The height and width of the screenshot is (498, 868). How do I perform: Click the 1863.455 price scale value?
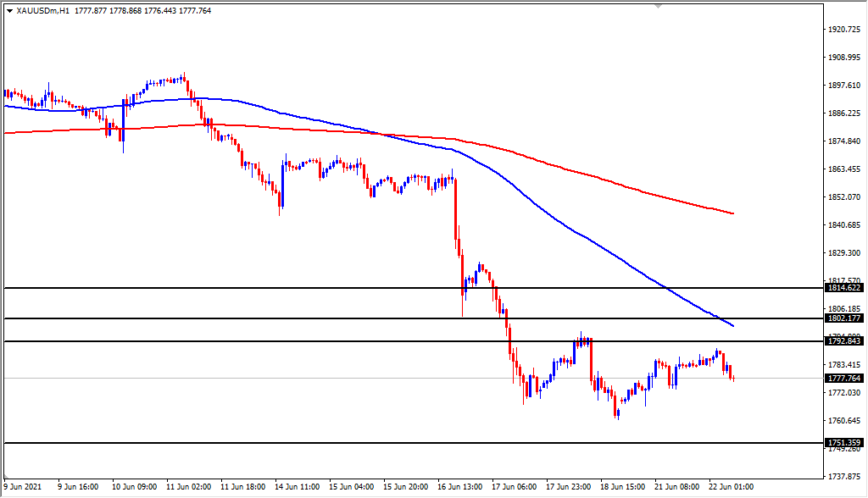[x=844, y=169]
